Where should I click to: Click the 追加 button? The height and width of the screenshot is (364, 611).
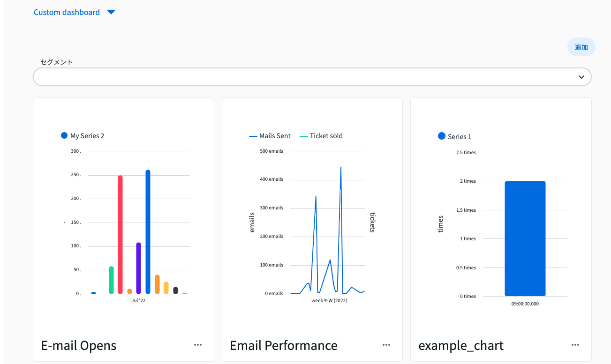click(581, 47)
